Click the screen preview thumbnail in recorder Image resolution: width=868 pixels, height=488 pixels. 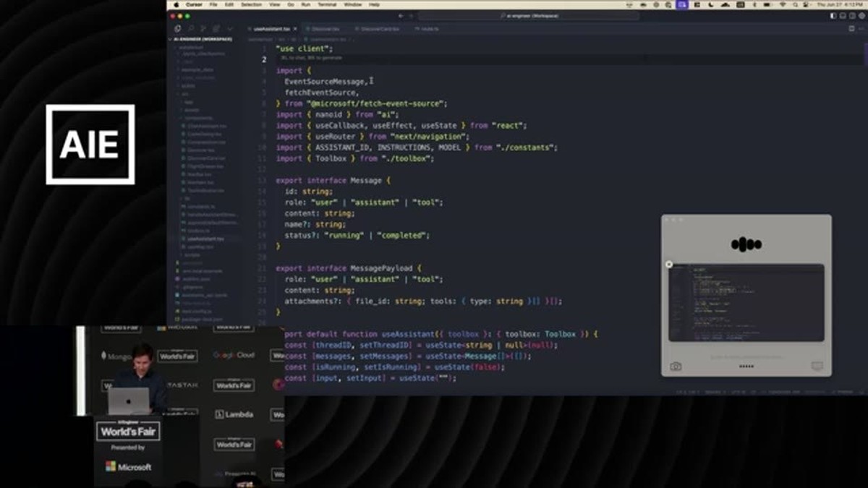(x=746, y=302)
